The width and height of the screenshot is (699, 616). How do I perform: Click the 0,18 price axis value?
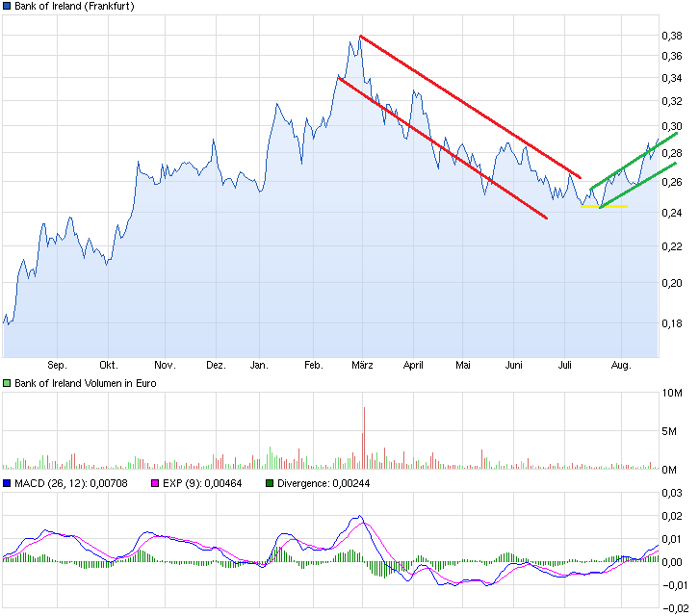[672, 323]
